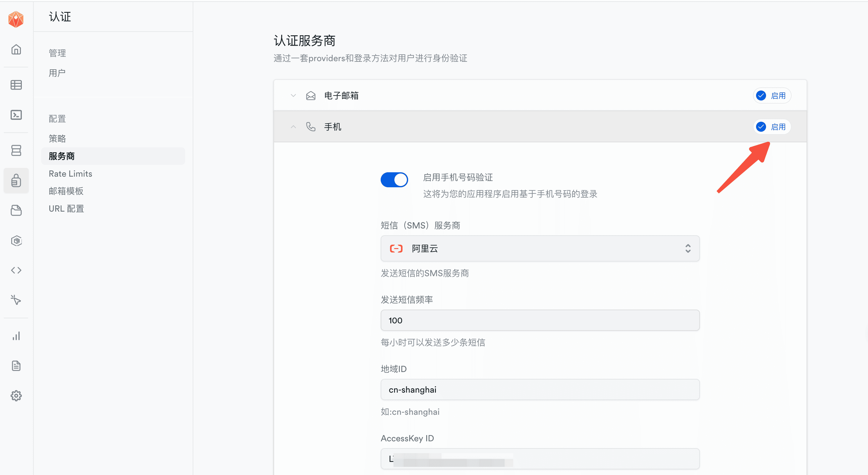Screen dimensions: 868x475
Task: Open the bar chart Reports icon
Action: pyautogui.click(x=16, y=336)
